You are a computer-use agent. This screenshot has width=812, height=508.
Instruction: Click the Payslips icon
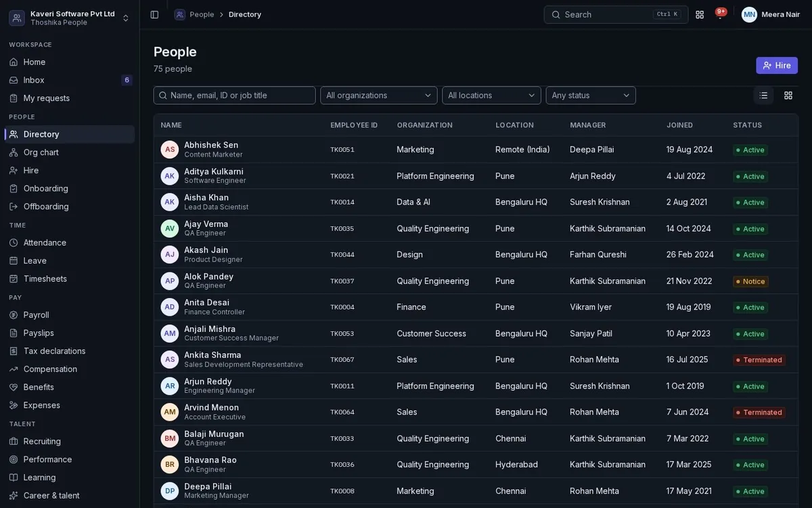pyautogui.click(x=14, y=333)
